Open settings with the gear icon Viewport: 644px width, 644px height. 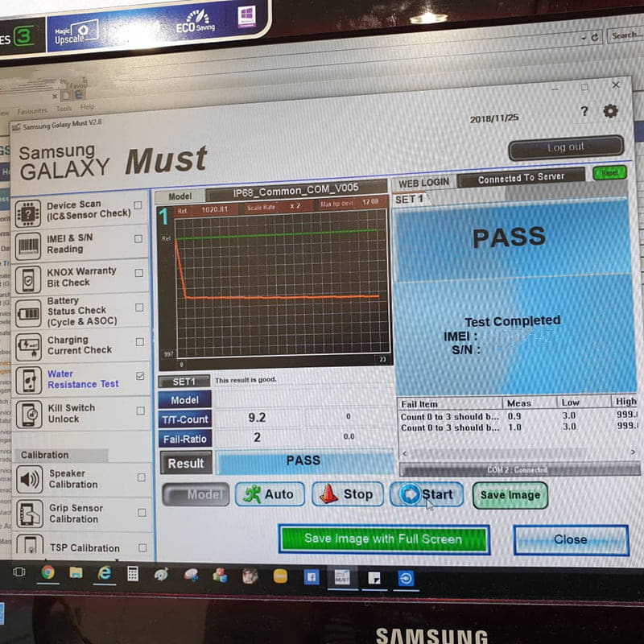pos(610,111)
